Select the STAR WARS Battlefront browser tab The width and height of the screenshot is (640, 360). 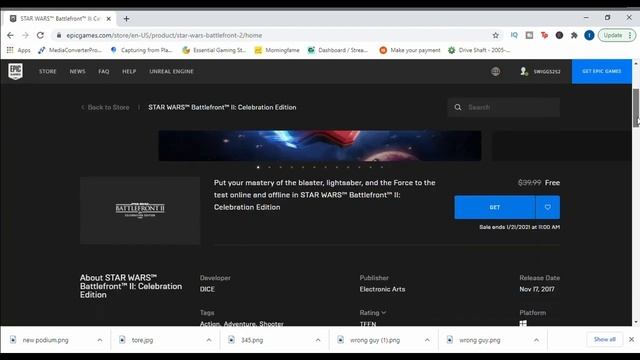pyautogui.click(x=60, y=19)
